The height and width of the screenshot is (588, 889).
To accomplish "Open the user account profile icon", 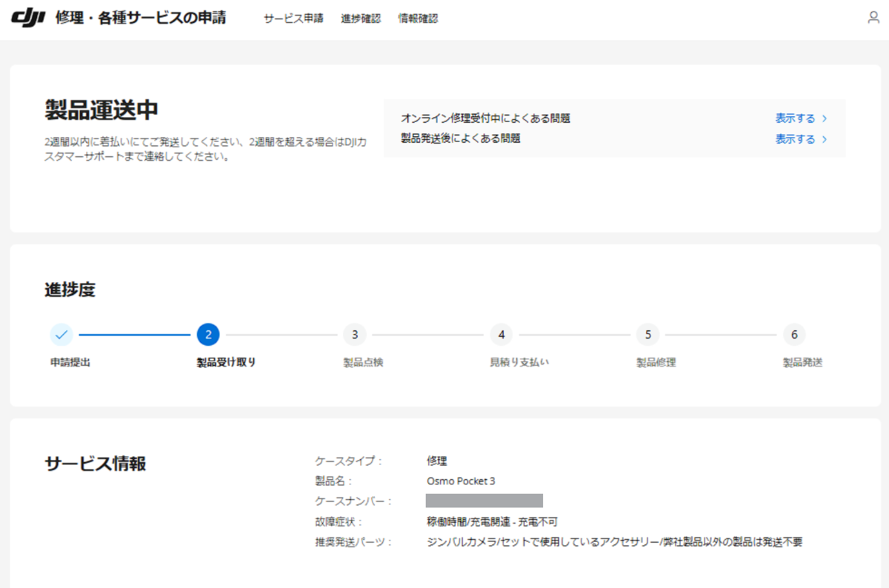I will click(x=873, y=18).
